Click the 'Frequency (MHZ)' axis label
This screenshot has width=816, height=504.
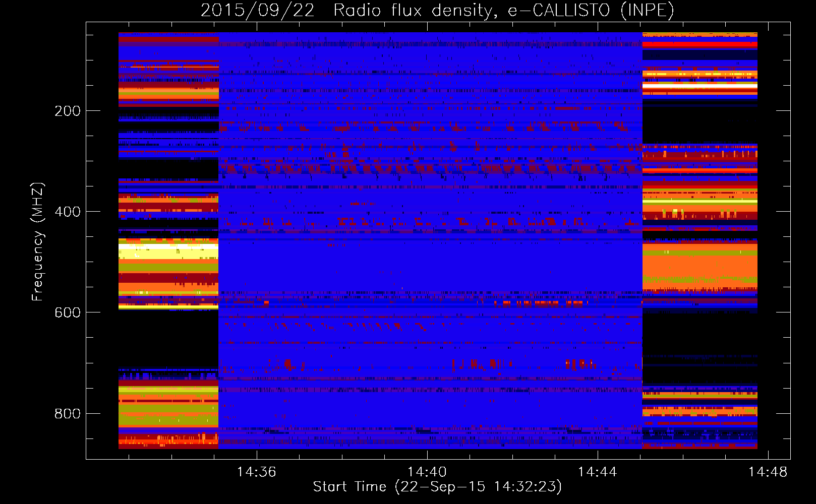click(x=38, y=242)
